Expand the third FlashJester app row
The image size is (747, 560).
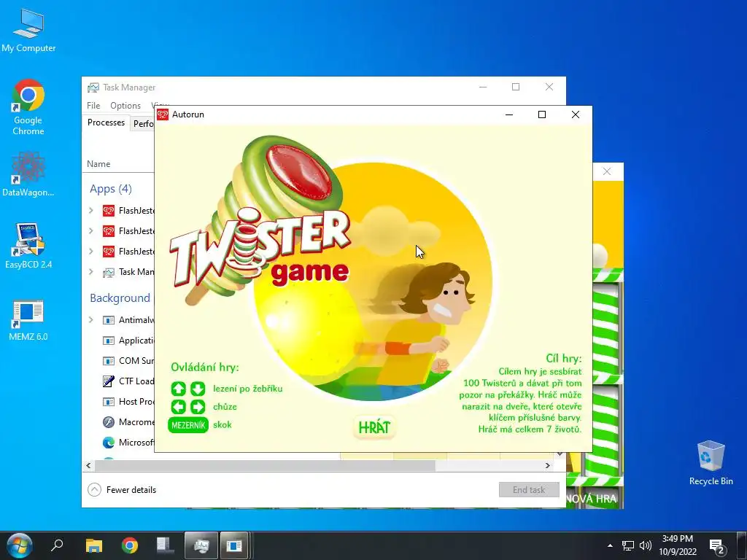[x=91, y=251]
